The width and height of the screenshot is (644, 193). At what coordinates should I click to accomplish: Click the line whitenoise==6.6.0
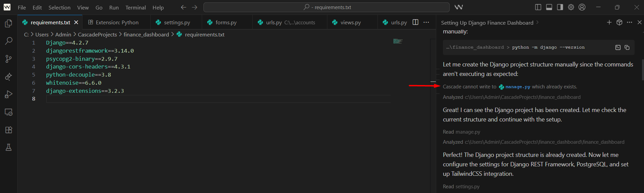point(74,83)
